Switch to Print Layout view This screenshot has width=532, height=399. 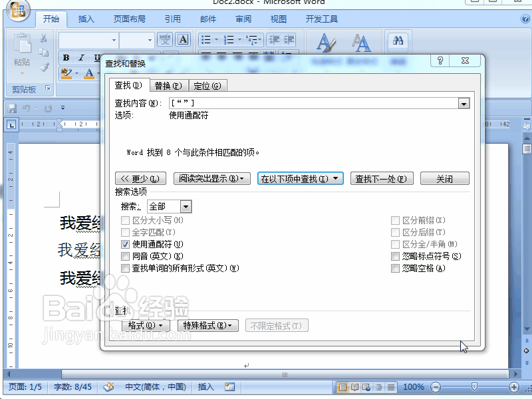point(342,387)
